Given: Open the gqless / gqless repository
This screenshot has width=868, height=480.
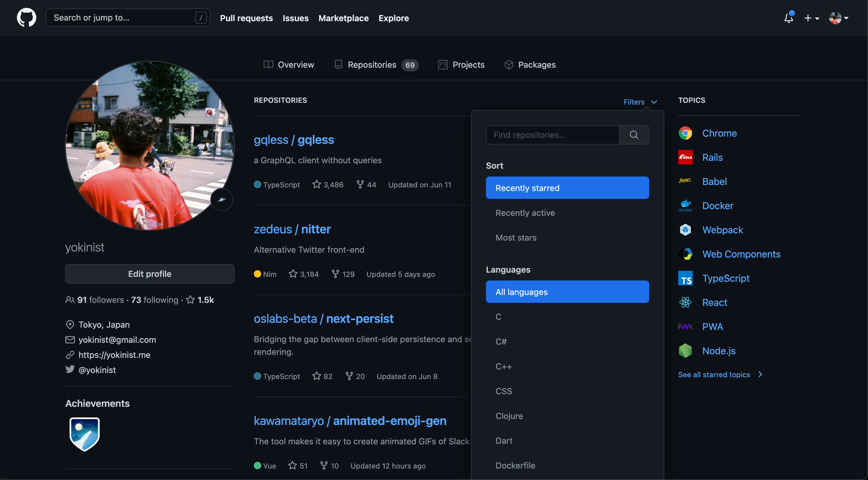Looking at the screenshot, I should click(x=294, y=140).
